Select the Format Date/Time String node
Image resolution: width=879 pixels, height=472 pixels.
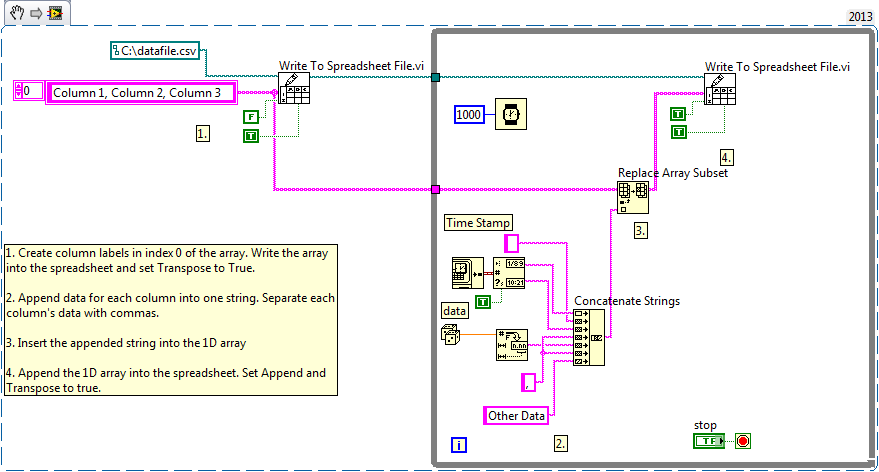pyautogui.click(x=510, y=274)
